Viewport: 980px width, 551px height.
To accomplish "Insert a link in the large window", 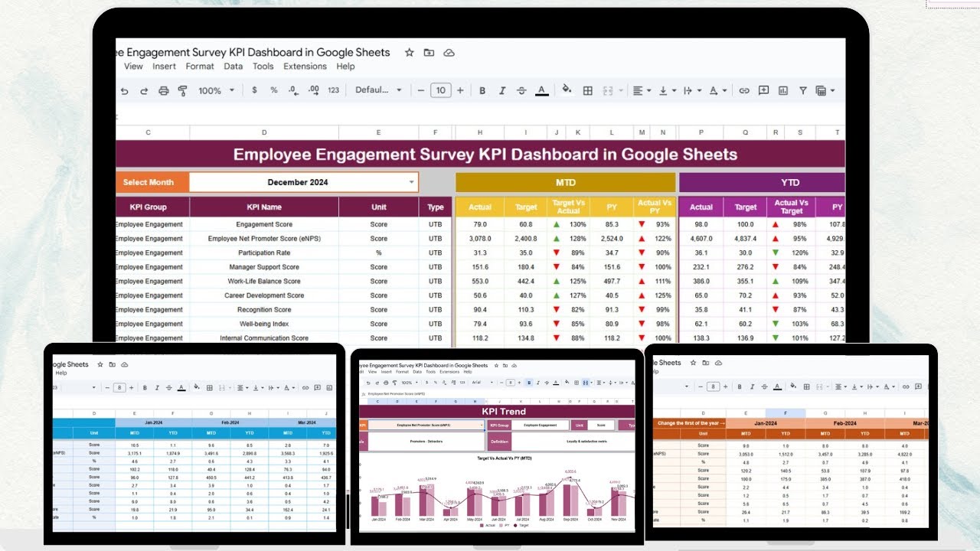I will click(743, 90).
